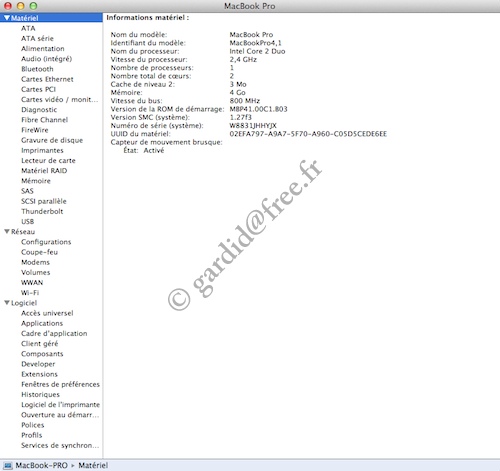Select Mémoire in the sidebar list
The image size is (500, 471).
coord(36,181)
